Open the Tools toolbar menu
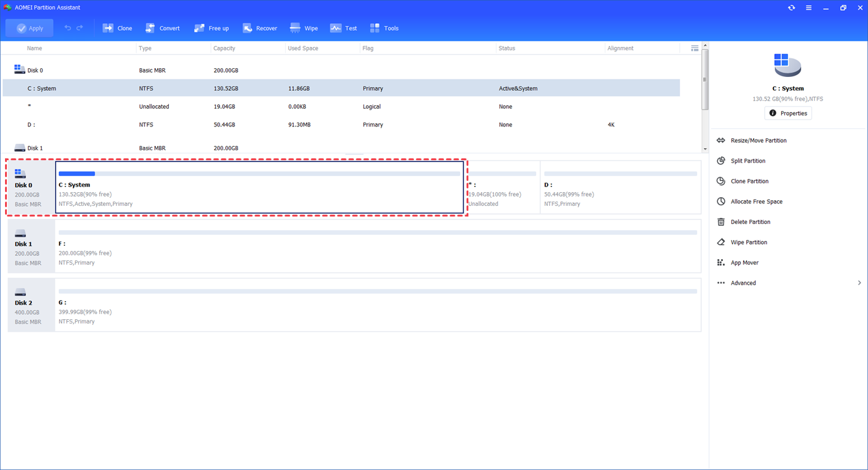 click(x=384, y=28)
